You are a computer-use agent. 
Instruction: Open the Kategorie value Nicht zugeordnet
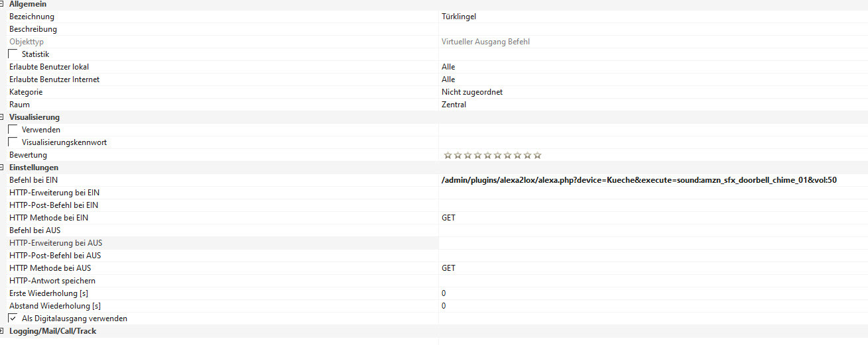[x=472, y=92]
